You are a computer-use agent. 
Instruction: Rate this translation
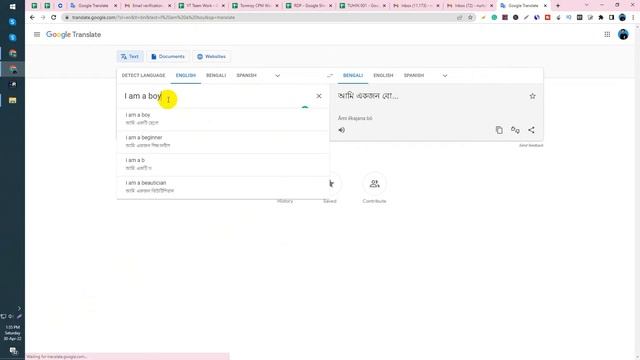515,130
